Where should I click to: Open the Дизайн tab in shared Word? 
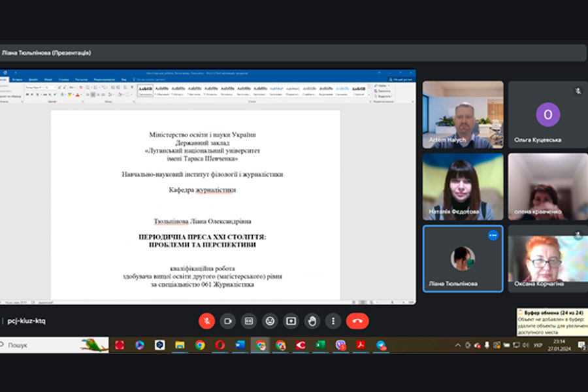(33, 80)
